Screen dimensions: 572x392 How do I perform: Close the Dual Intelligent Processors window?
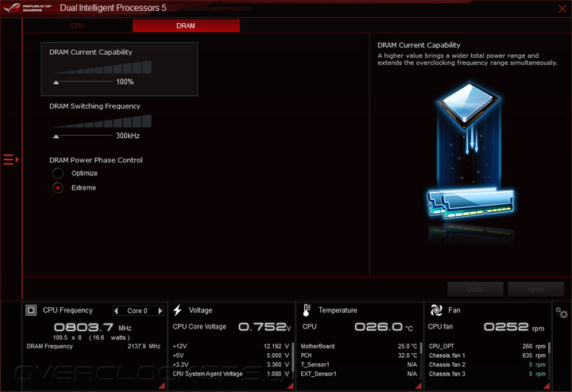coord(562,9)
